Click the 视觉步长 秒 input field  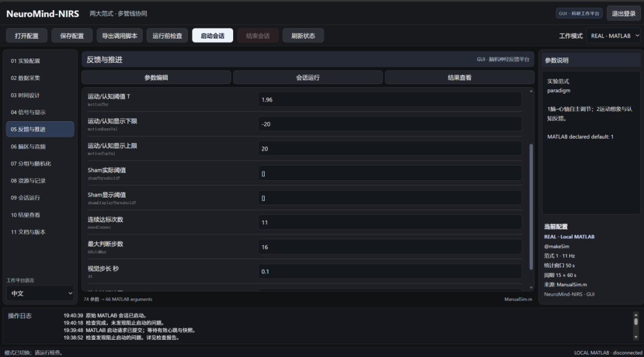coord(390,272)
